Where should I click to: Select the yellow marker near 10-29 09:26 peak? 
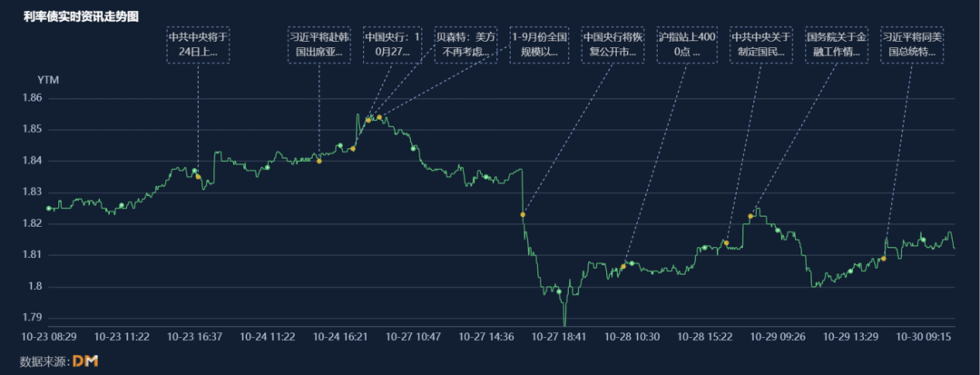coord(750,216)
